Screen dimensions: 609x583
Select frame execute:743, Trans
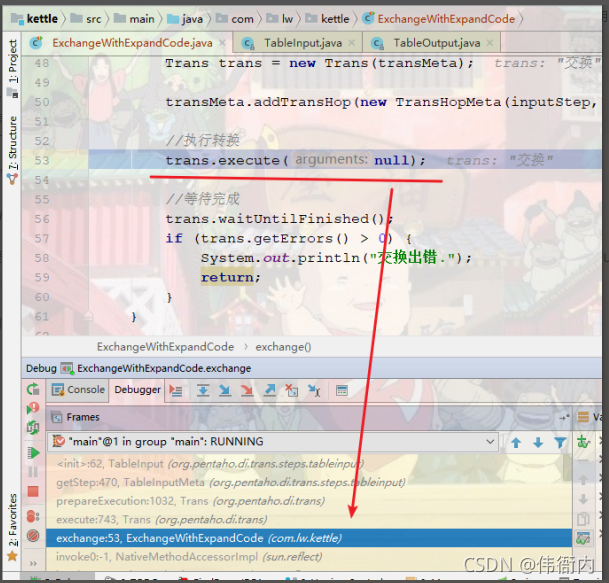click(309, 520)
